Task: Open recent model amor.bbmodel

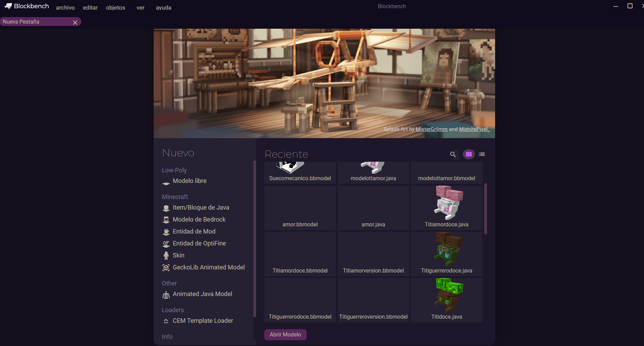Action: [x=300, y=208]
